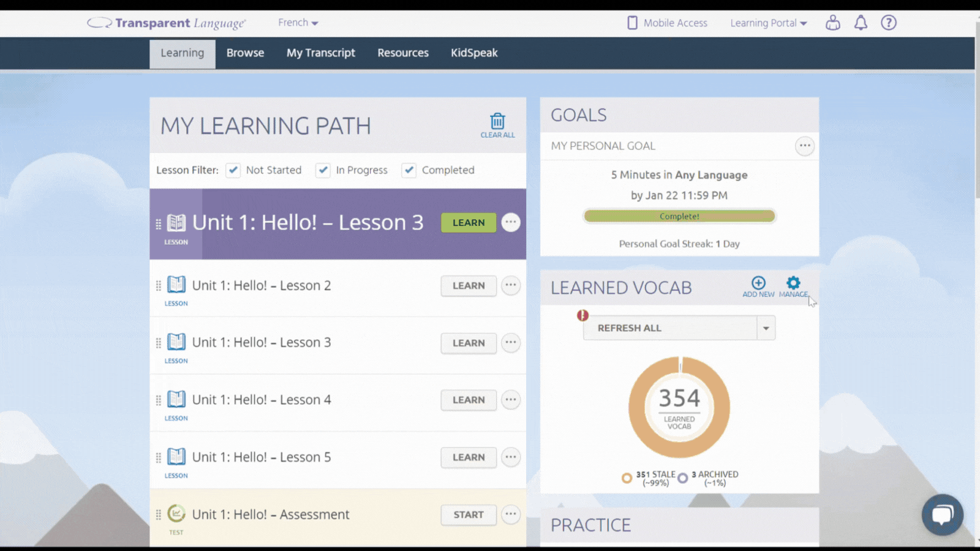
Task: Click drag handle of Unit 1 Lesson 4
Action: 158,400
